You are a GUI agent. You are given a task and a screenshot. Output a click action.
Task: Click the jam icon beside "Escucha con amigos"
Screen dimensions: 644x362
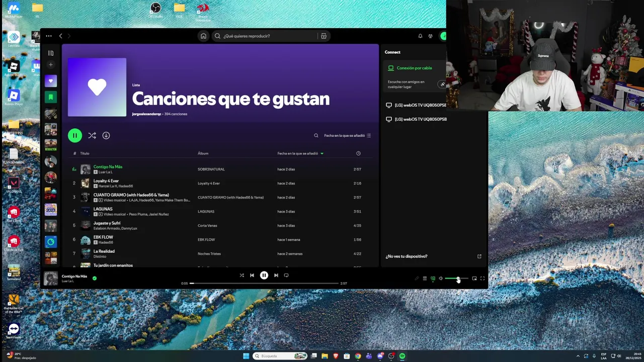(x=442, y=84)
